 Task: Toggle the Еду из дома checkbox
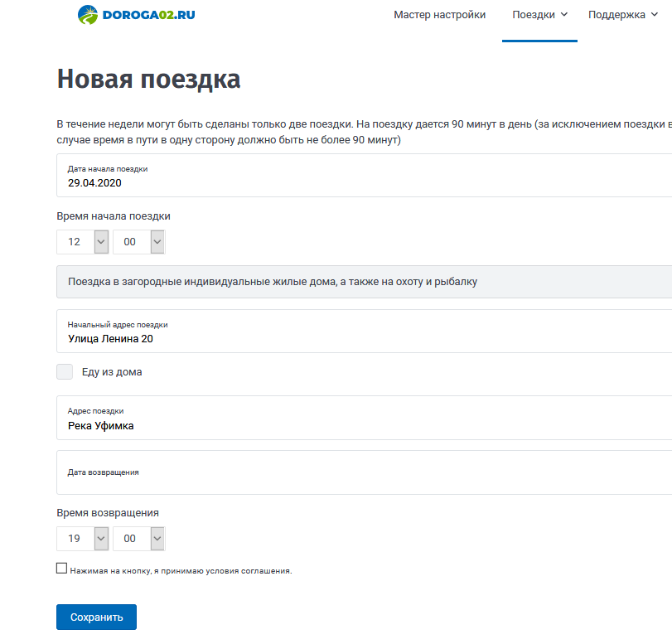[x=65, y=372]
